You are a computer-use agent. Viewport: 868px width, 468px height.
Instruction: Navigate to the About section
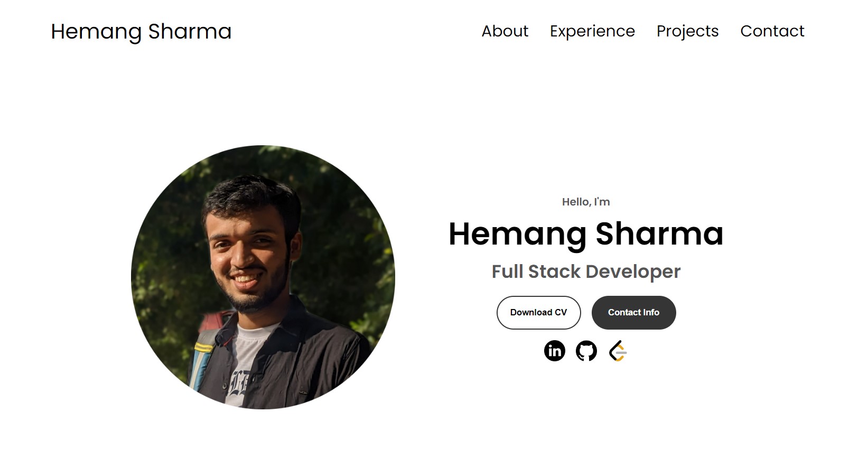pyautogui.click(x=505, y=31)
